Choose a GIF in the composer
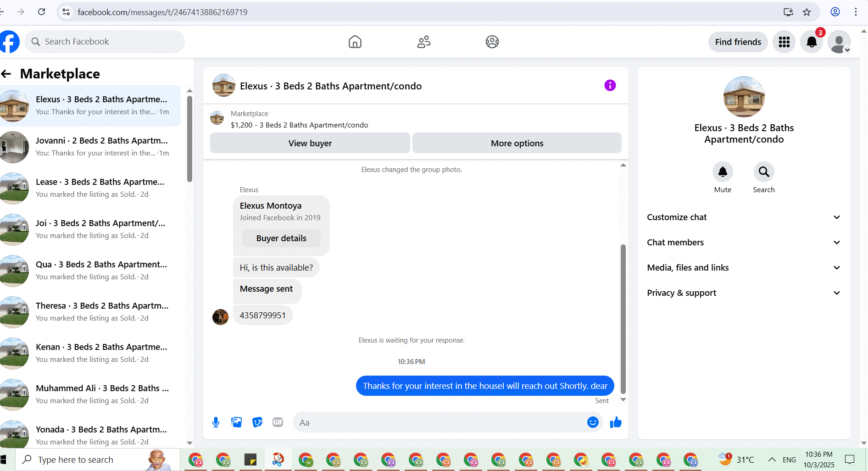Screen dimensions: 868x471 [278, 422]
